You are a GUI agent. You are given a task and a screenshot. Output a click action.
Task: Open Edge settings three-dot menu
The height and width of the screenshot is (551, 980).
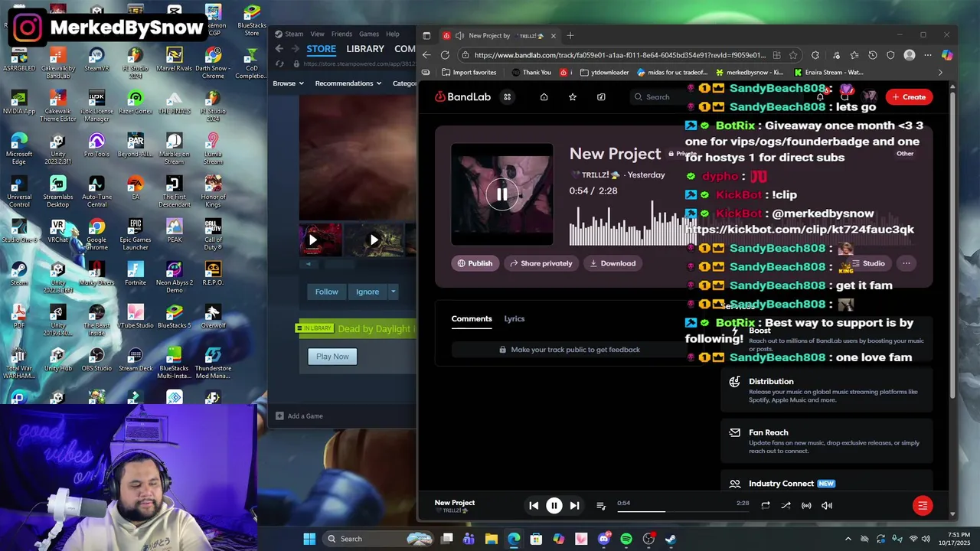928,55
